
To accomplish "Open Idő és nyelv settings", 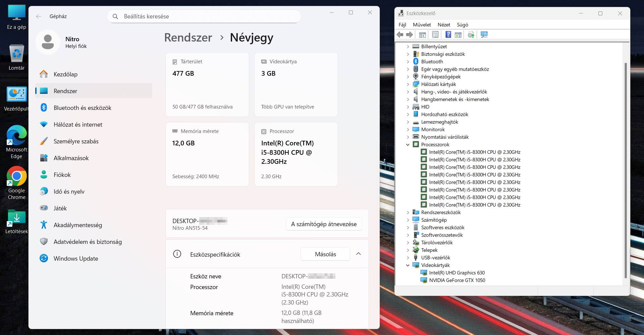I will click(x=94, y=191).
